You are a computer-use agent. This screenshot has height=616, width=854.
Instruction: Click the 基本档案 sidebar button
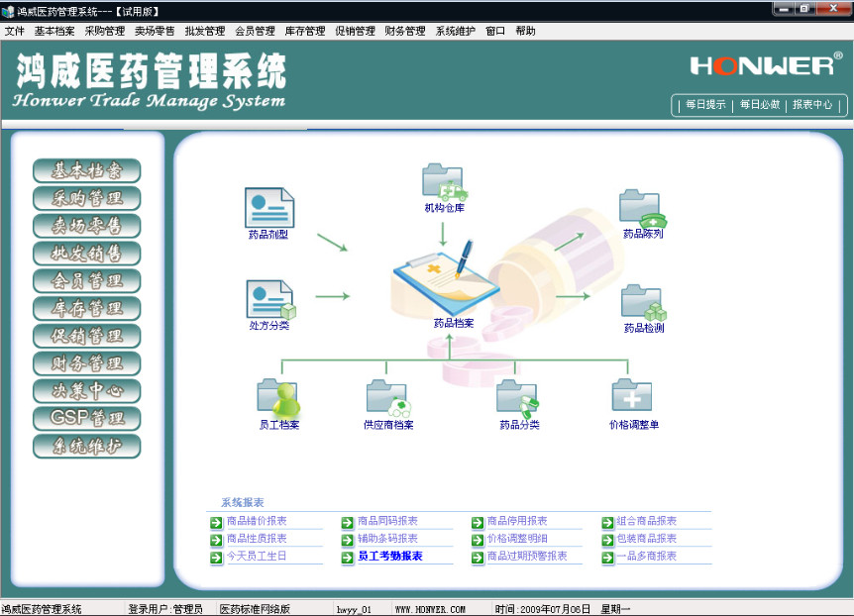(87, 170)
